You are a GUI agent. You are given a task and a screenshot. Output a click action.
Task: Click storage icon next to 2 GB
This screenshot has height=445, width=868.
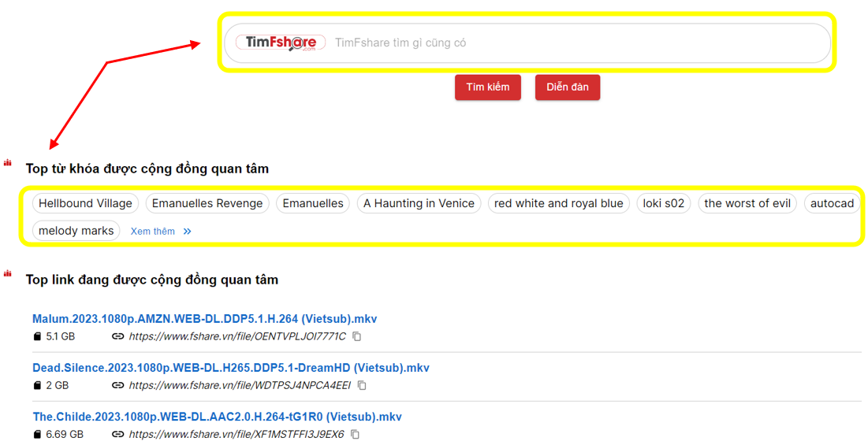[37, 385]
